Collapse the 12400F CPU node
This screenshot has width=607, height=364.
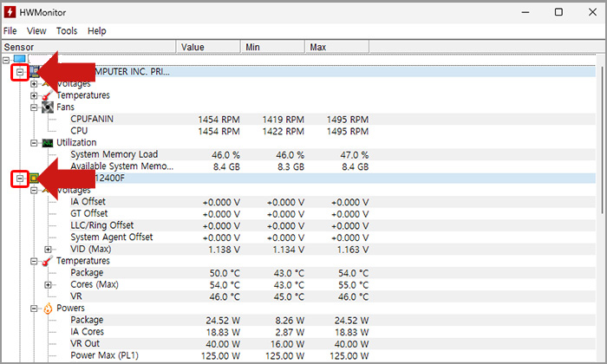[20, 179]
